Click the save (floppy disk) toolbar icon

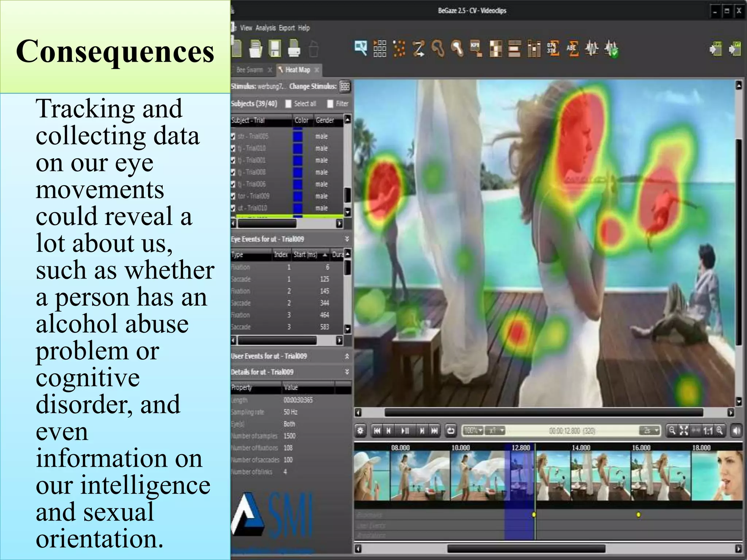coord(275,49)
